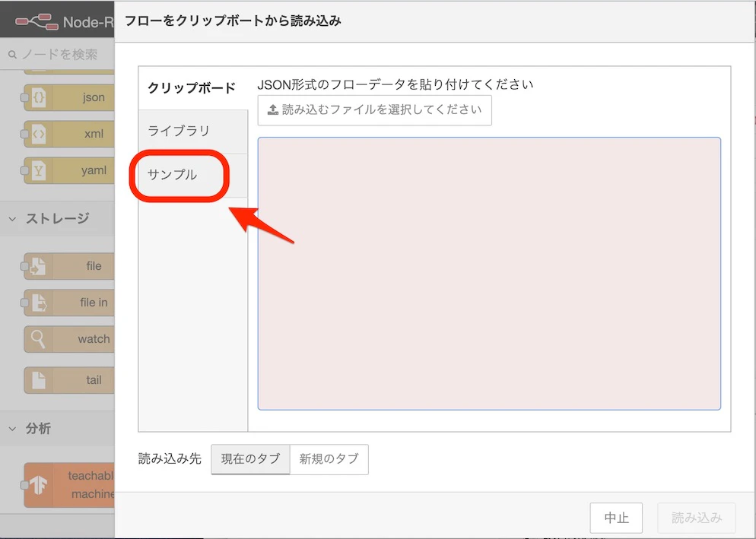Click the 中止 cancel button
Image resolution: width=756 pixels, height=539 pixels.
coord(616,518)
